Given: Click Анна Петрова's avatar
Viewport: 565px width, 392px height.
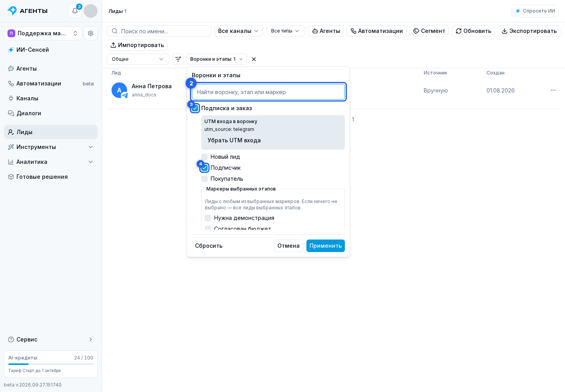Looking at the screenshot, I should 119,90.
